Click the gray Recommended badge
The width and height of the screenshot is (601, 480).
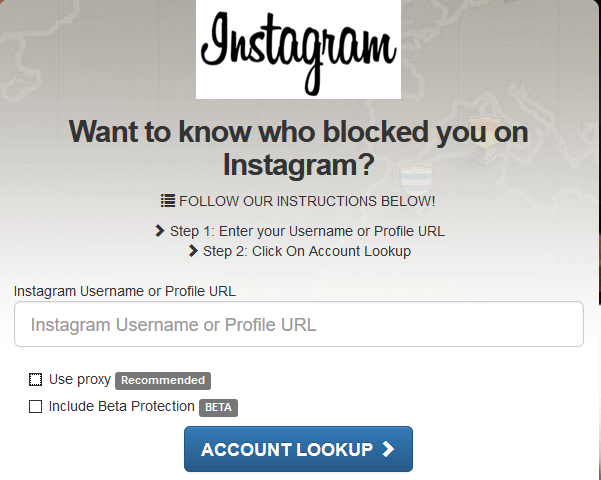[163, 380]
